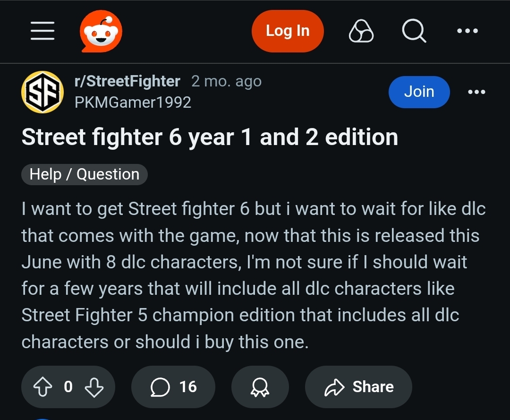The height and width of the screenshot is (420, 510).
Task: Share the post
Action: coord(358,387)
